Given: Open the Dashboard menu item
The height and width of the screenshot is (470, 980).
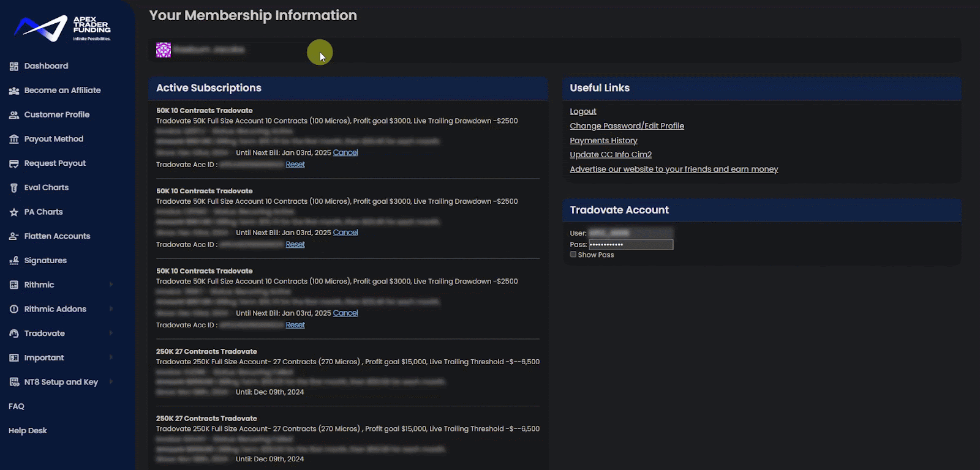Looking at the screenshot, I should [46, 66].
